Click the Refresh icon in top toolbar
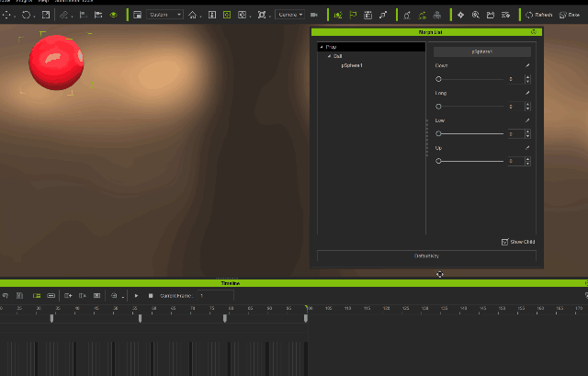Screen dimensions: 588x376 [530, 15]
